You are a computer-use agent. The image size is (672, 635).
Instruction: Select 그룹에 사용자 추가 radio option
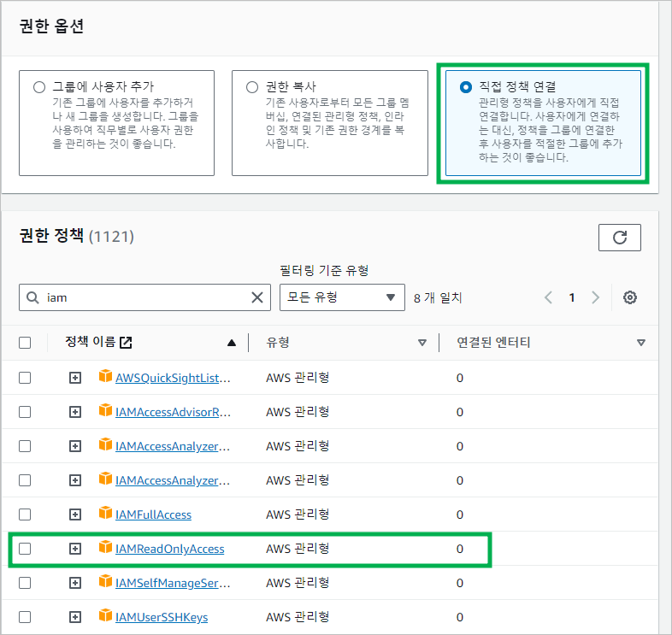tap(39, 87)
